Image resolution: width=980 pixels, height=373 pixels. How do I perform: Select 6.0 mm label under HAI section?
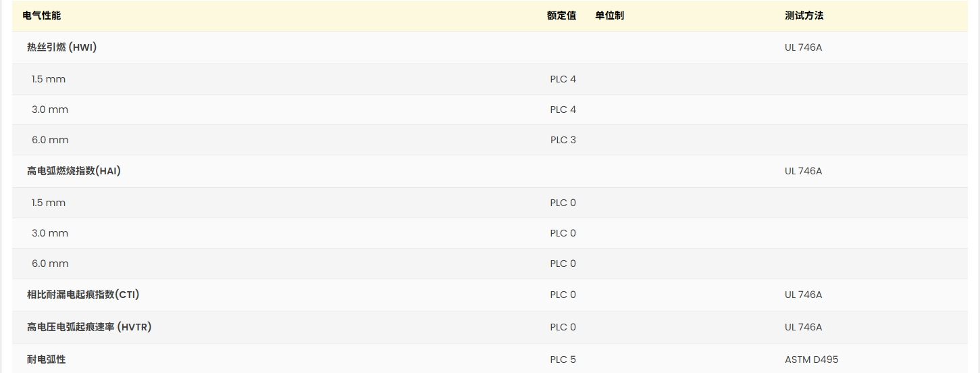pos(50,264)
